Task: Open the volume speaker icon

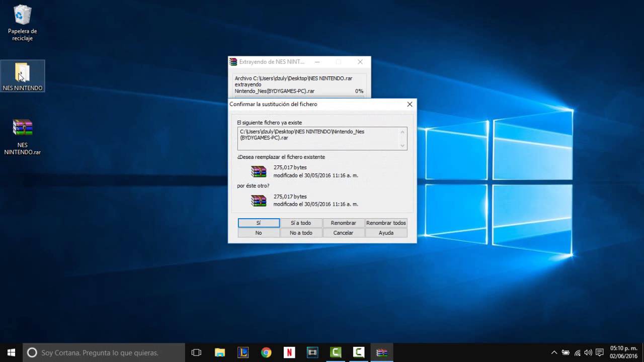Action: tap(588, 352)
